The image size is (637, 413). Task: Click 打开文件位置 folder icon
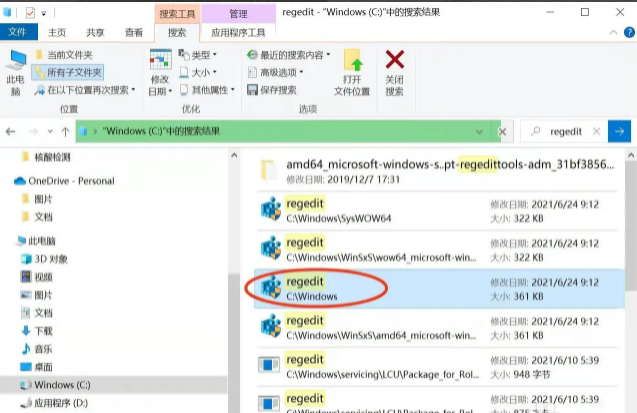(x=352, y=72)
